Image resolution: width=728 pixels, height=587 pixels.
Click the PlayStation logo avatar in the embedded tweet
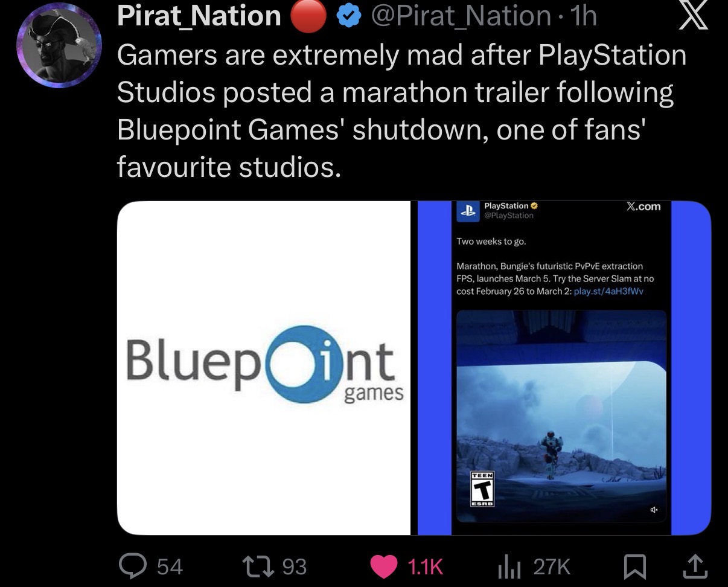pyautogui.click(x=467, y=211)
